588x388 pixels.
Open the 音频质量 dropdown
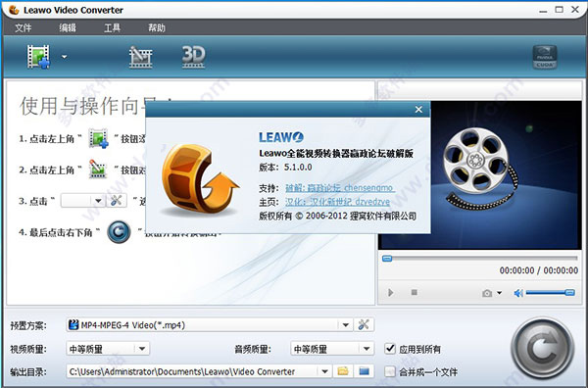coord(332,349)
